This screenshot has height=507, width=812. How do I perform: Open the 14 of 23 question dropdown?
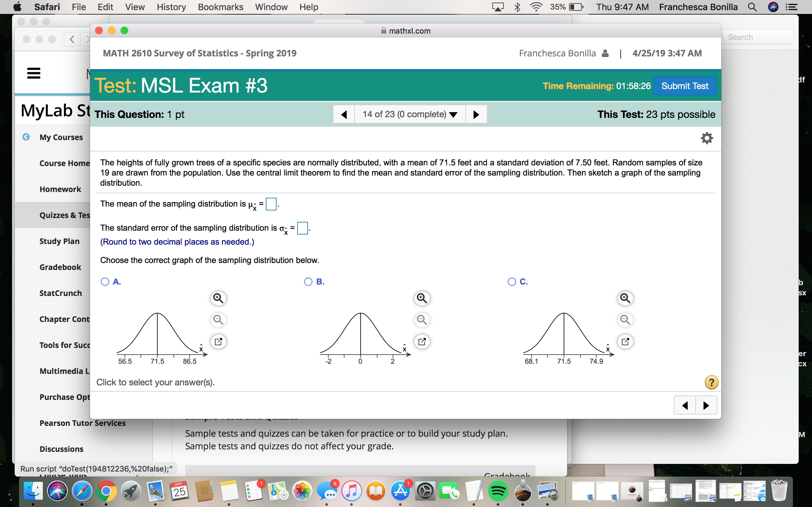pos(410,114)
